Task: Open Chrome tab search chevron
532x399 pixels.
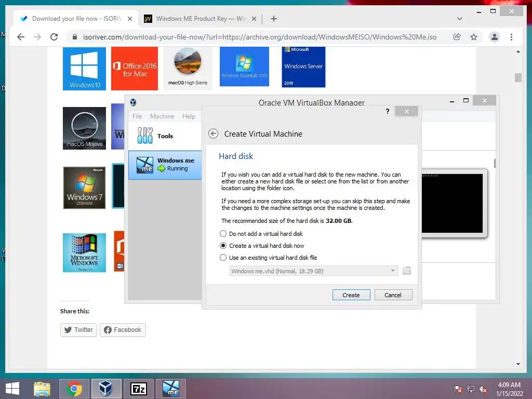Action: [x=459, y=19]
